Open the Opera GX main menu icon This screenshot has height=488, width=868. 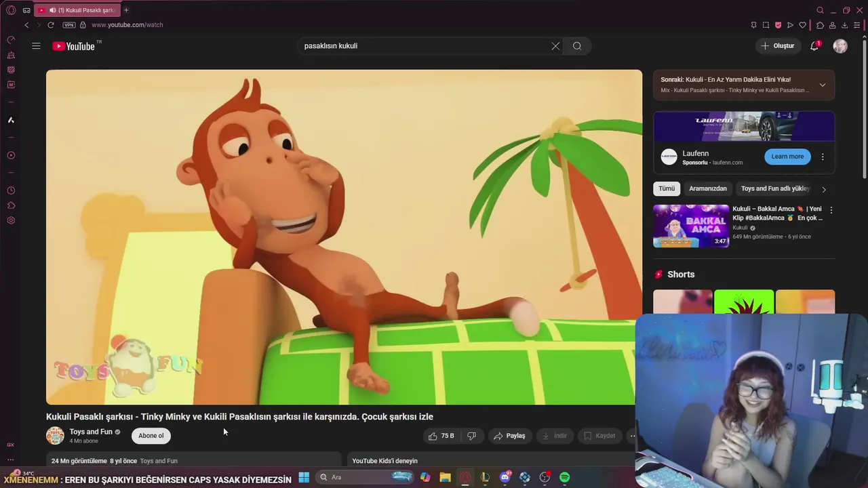[x=11, y=10]
